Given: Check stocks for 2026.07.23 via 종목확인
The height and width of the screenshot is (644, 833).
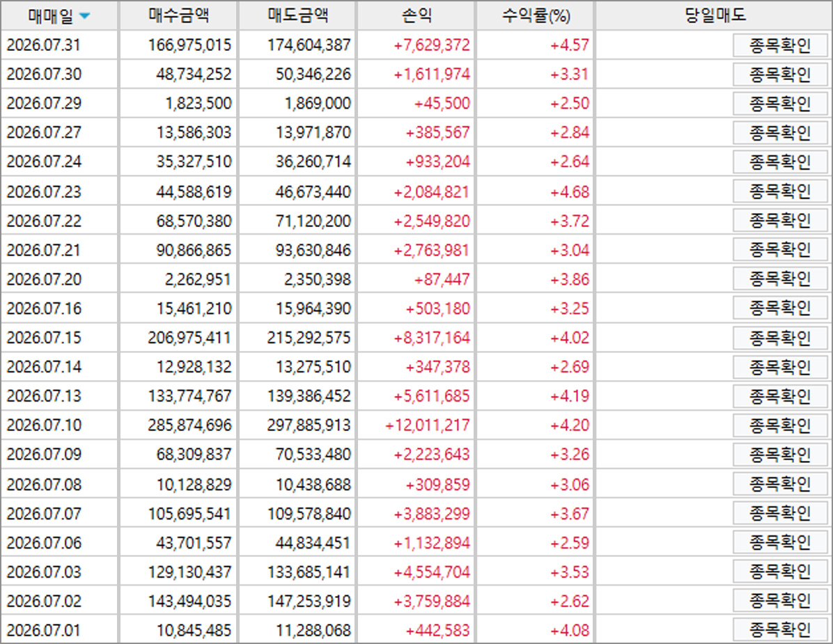Looking at the screenshot, I should [x=780, y=191].
